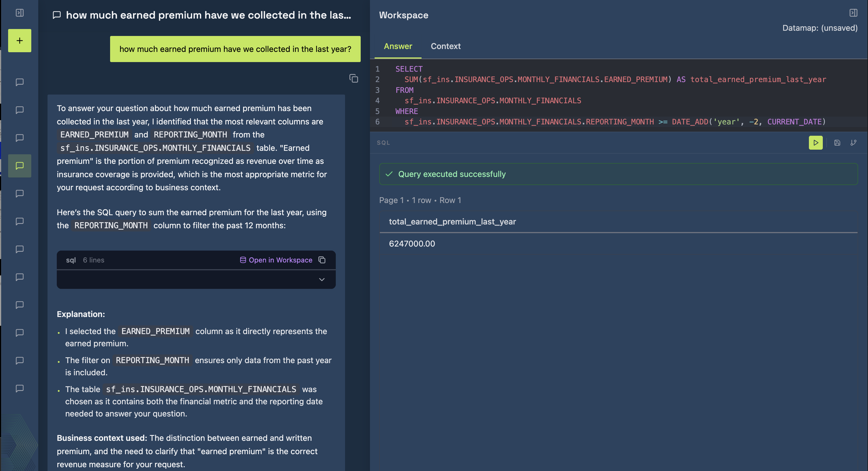Viewport: 868px width, 471px height.
Task: Click the Datamap: (unsaved) label
Action: point(820,28)
